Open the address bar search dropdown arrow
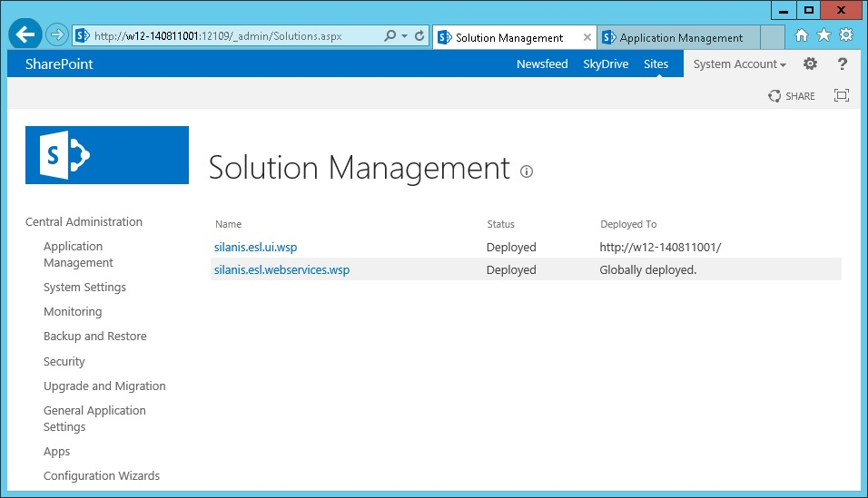868x498 pixels. [404, 36]
